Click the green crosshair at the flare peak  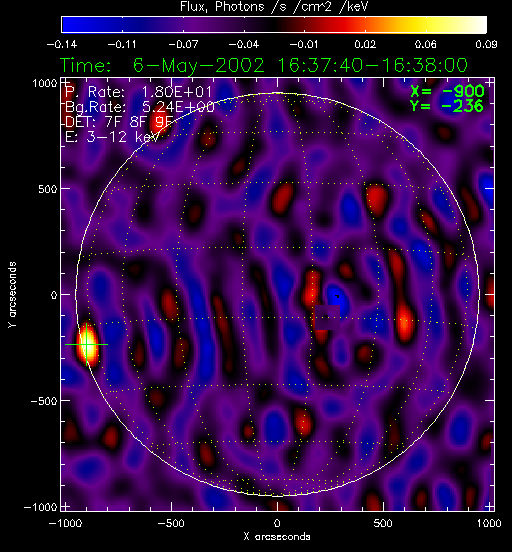(87, 344)
